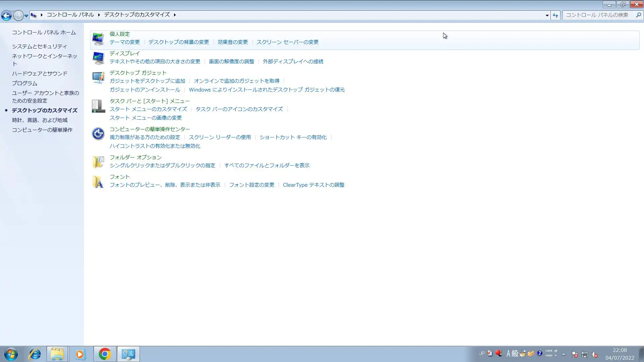Click the Display (ディスプレイ) category icon
The height and width of the screenshot is (362, 644).
(x=98, y=58)
